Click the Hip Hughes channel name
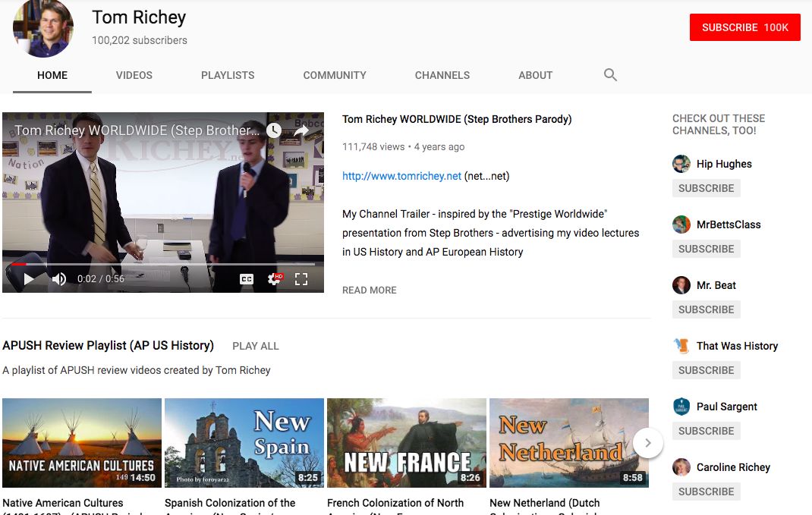 (x=724, y=164)
